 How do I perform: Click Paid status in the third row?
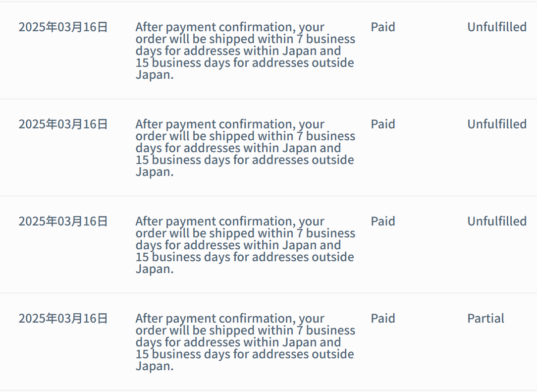[x=382, y=221]
